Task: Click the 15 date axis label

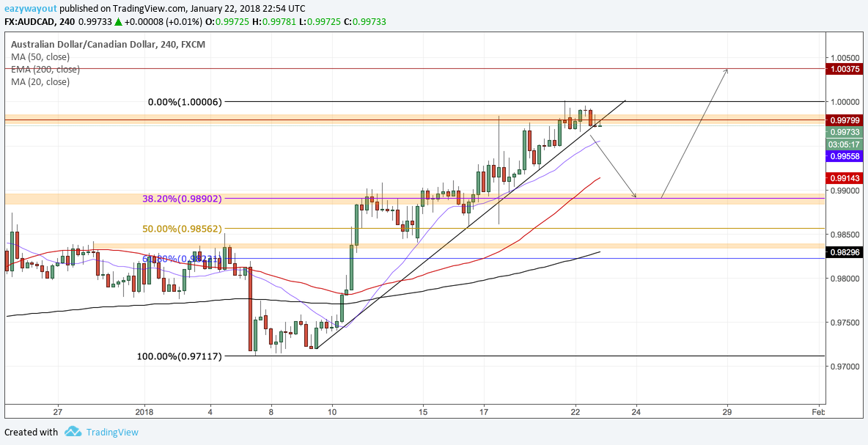Action: pos(423,412)
